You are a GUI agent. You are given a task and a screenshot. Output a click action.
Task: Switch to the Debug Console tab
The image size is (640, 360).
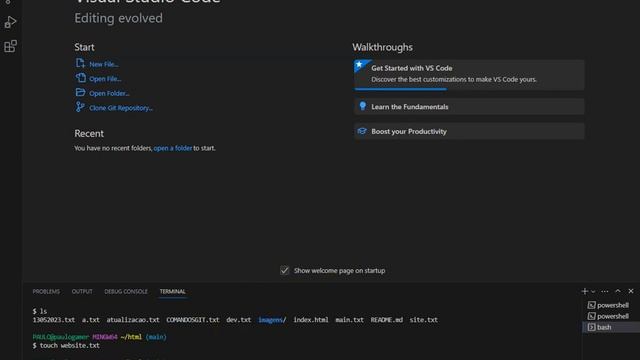tap(126, 291)
